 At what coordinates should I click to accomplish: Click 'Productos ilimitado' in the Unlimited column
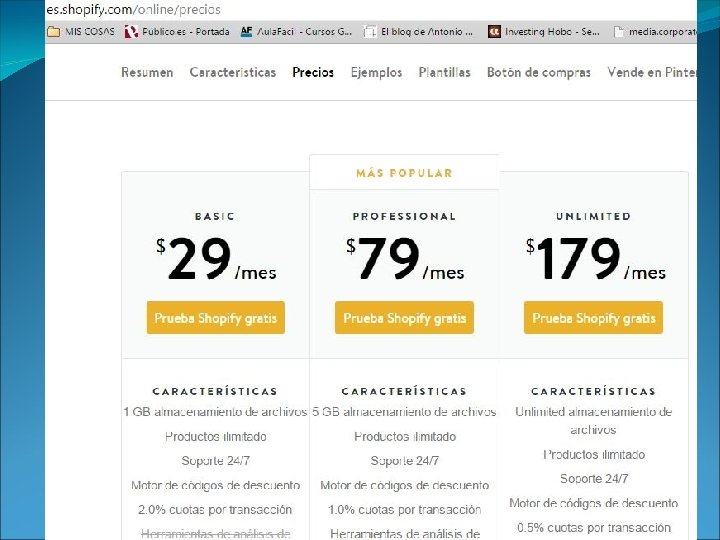594,455
